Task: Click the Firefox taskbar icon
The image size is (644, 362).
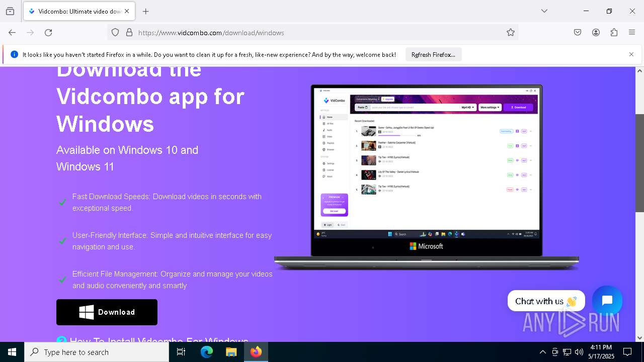Action: tap(256, 352)
